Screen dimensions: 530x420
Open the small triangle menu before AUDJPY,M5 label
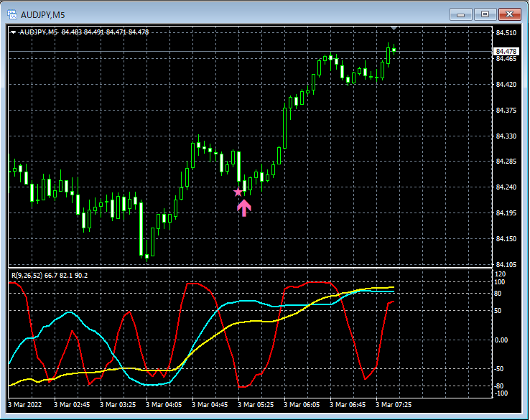pyautogui.click(x=13, y=32)
